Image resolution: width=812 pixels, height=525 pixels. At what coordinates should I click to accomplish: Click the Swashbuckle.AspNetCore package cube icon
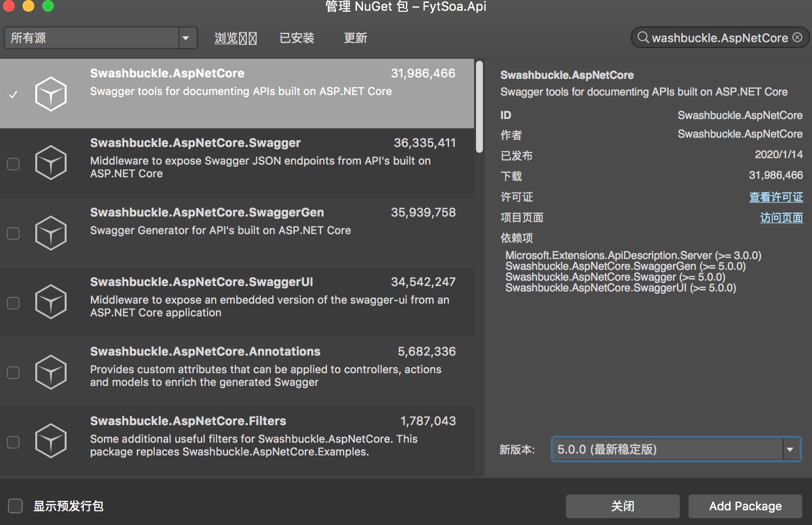tap(51, 94)
